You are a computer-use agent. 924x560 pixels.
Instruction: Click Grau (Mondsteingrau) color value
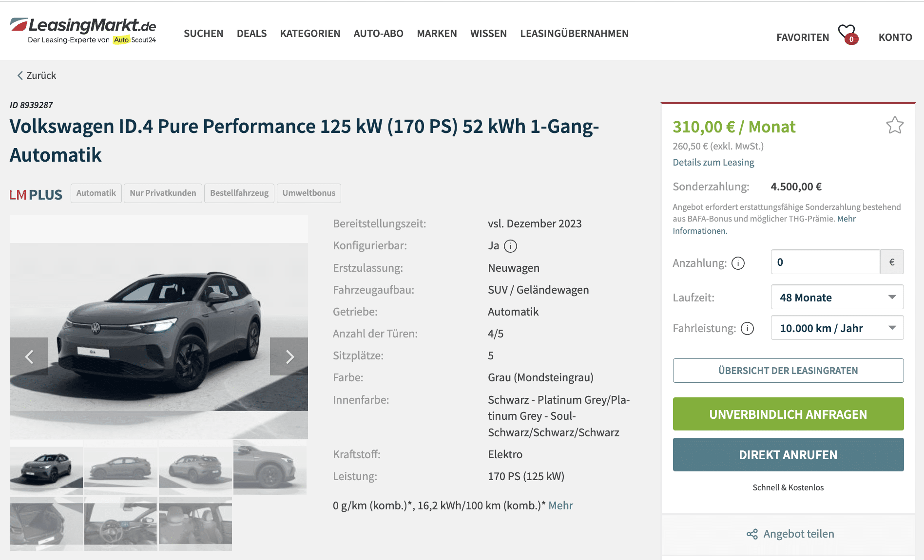[x=540, y=377]
